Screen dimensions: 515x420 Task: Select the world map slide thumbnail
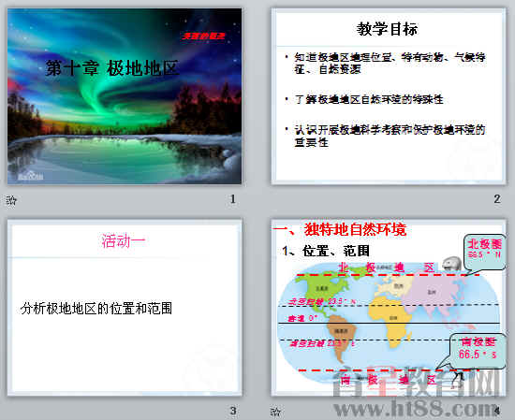(x=389, y=308)
